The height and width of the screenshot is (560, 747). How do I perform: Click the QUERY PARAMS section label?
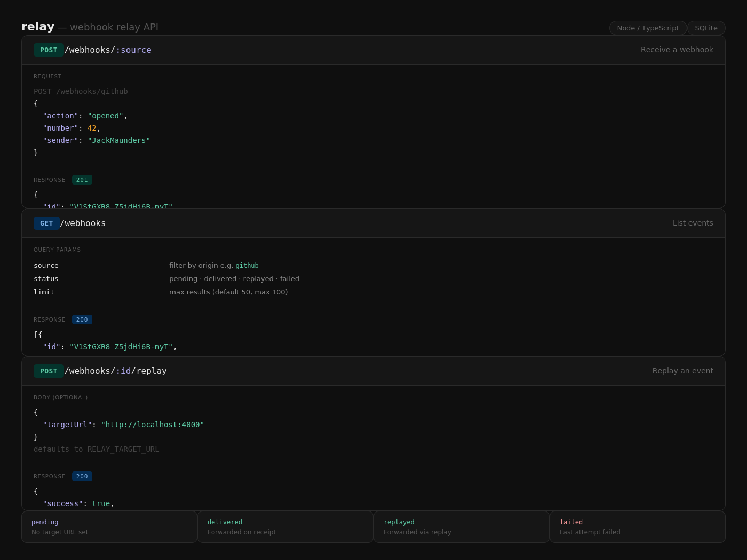[x=57, y=250]
